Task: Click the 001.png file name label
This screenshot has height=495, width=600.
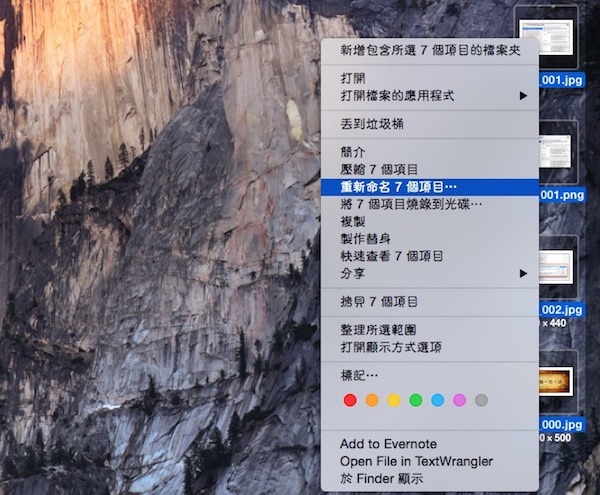Action: click(561, 195)
